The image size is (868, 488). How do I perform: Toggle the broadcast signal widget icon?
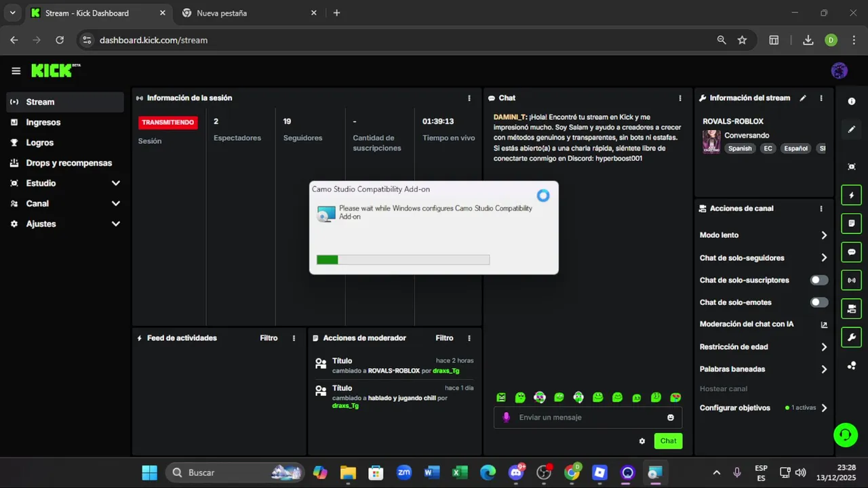[x=852, y=280]
